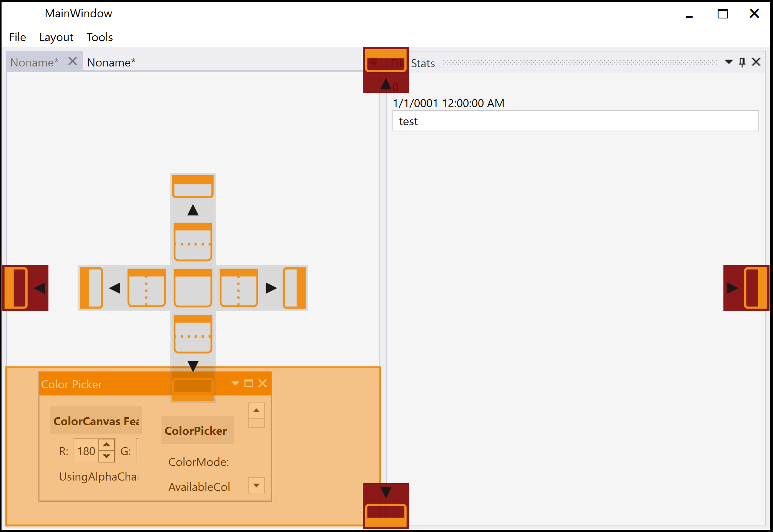Close the first Noname* document tab
Screen dimensions: 773x532
click(72, 61)
